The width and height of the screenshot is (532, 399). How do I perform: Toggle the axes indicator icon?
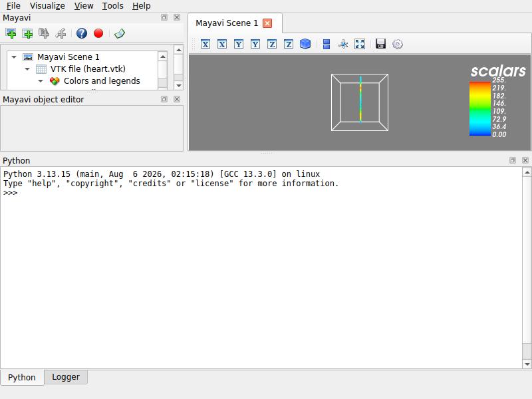coord(343,44)
